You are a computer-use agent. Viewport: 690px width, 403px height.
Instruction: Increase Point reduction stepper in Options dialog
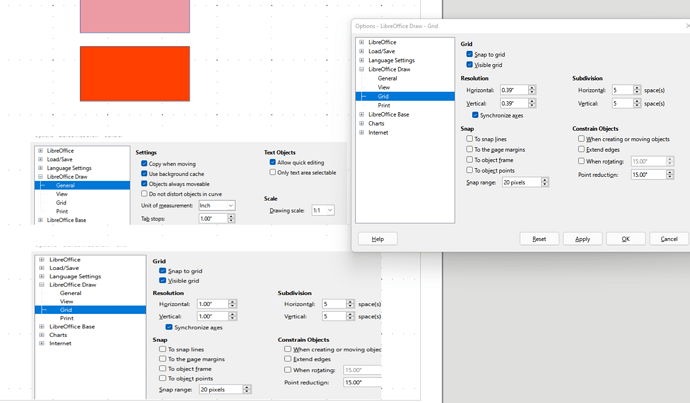click(670, 172)
